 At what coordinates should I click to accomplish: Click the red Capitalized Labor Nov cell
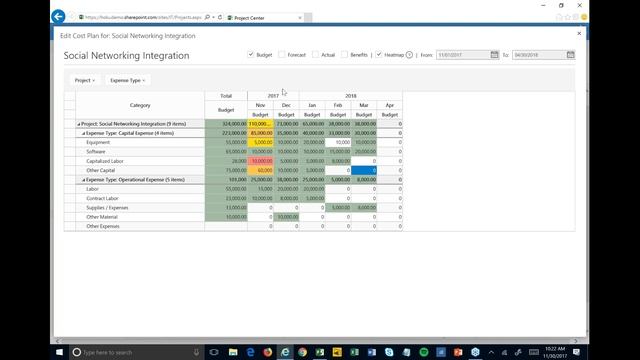(260, 161)
